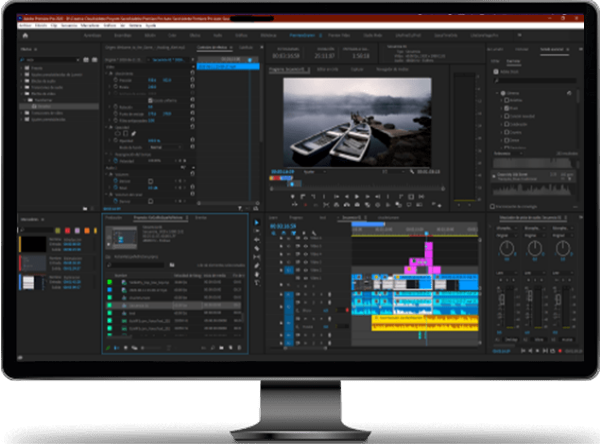The image size is (600, 444).
Task: Expand Transiciones de vídeo folder
Action: 21,113
